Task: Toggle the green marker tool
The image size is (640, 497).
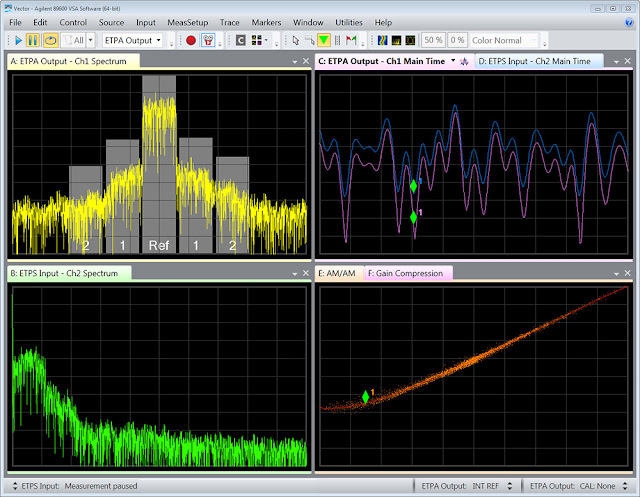Action: pyautogui.click(x=323, y=41)
